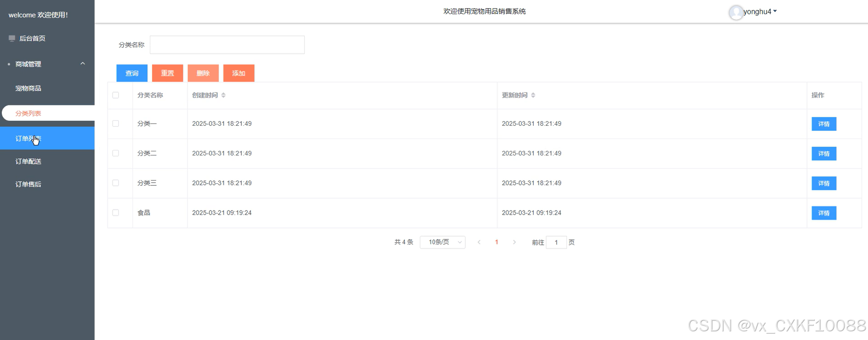Click 食品 creation time 2025-03-21 09:19:24
Screen dimensions: 868x340
222,213
